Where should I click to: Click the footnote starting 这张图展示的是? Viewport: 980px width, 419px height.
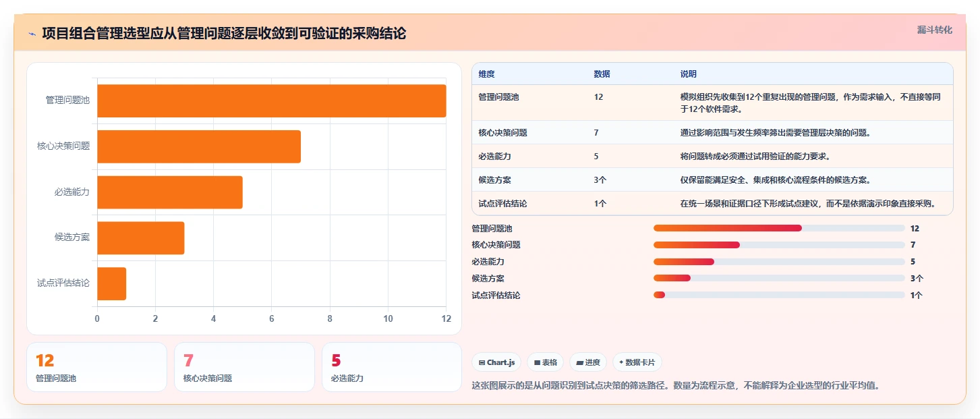pyautogui.click(x=676, y=386)
